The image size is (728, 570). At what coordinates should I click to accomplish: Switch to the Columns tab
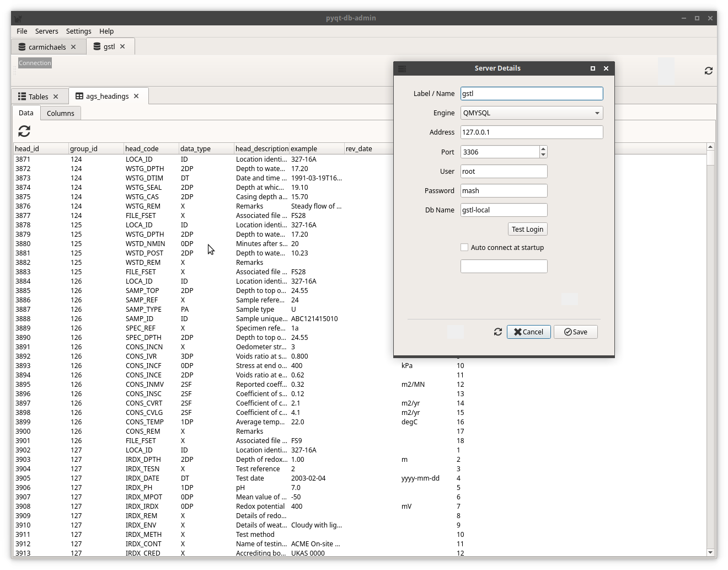tap(61, 113)
